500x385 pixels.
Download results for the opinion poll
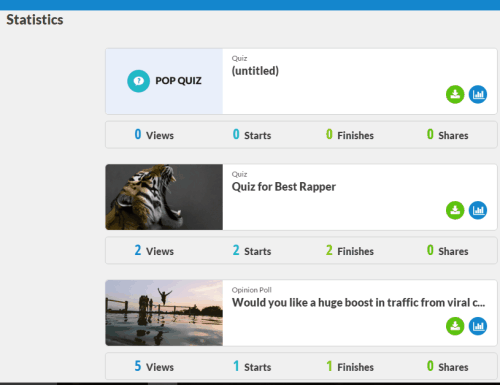[x=455, y=326]
